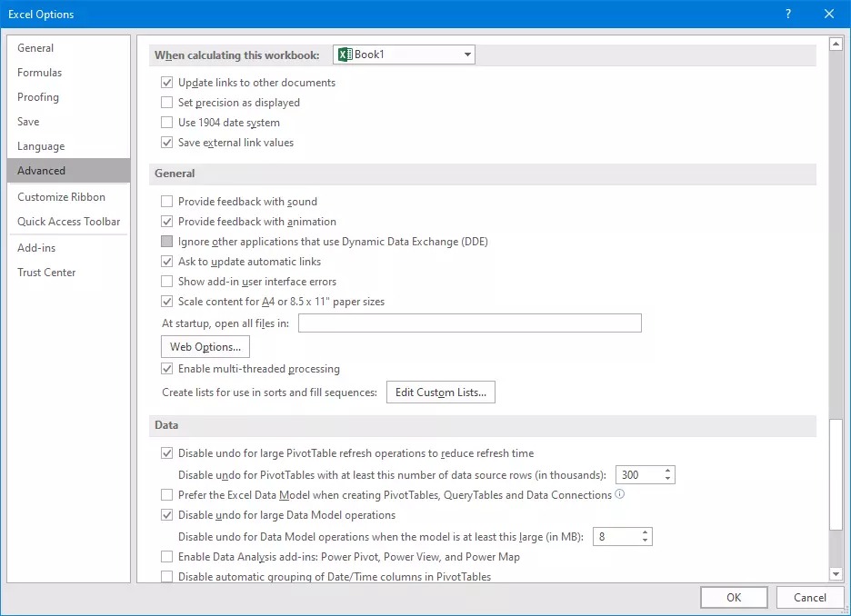The image size is (851, 616).
Task: Decrease Data Model size MB value
Action: (x=645, y=541)
